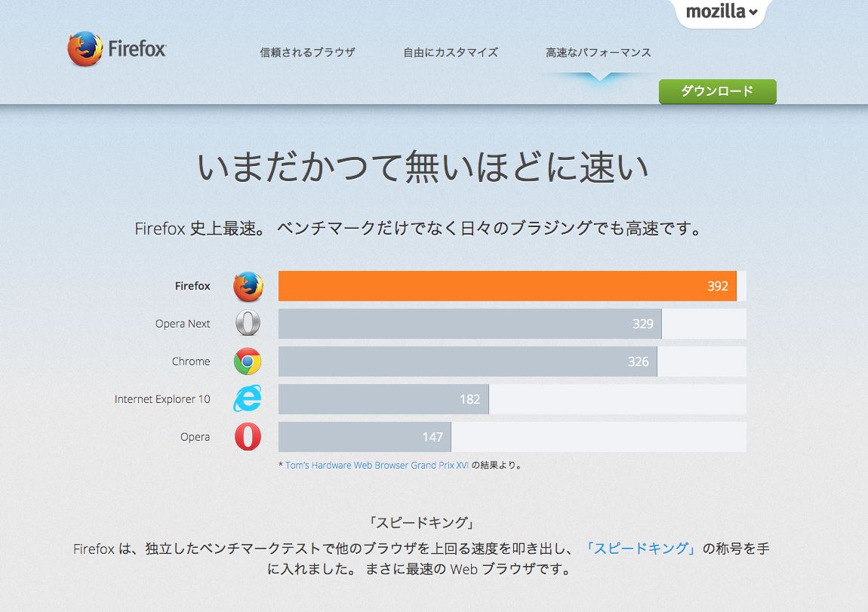868x612 pixels.
Task: Follow the blue スピードキング link
Action: coord(639,549)
